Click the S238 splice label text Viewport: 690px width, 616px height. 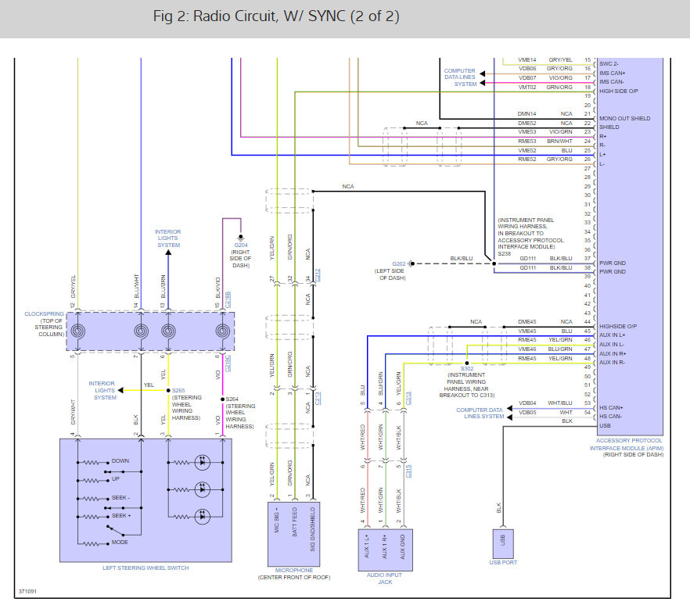tap(505, 254)
